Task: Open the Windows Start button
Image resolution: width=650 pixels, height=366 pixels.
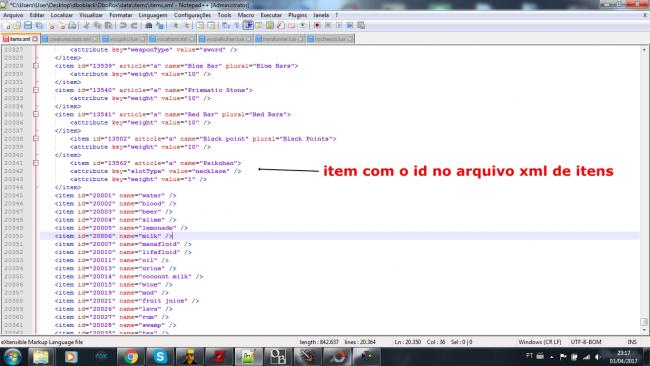Action: [13, 356]
